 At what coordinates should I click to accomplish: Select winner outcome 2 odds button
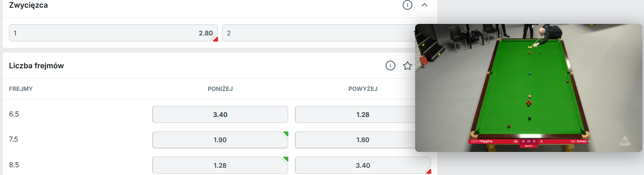tap(318, 33)
